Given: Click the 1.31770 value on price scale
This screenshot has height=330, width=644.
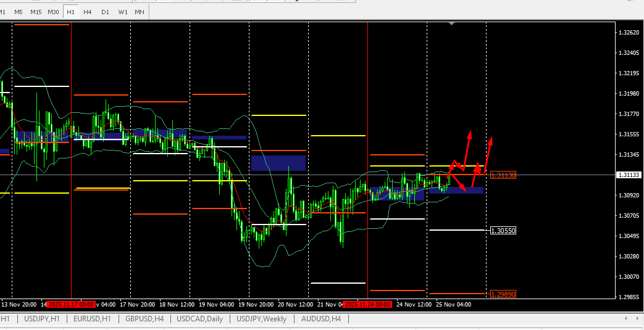Looking at the screenshot, I should pos(629,113).
